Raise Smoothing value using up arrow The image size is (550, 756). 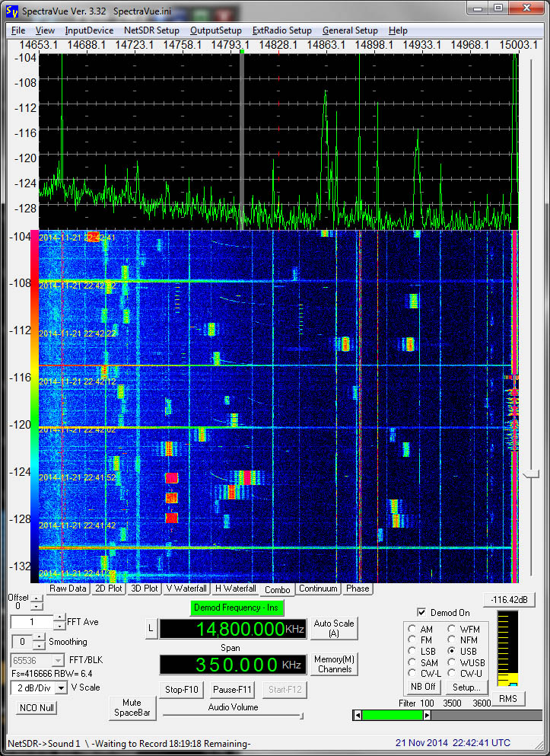click(x=40, y=637)
